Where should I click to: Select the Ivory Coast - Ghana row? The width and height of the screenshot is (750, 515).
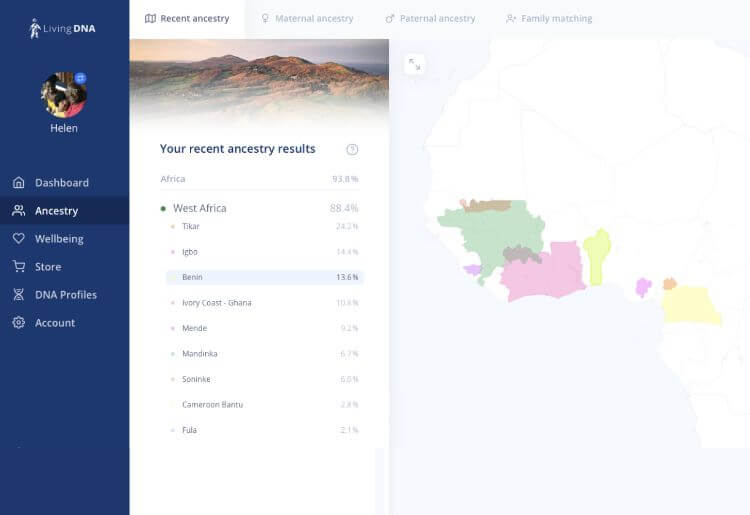click(265, 303)
